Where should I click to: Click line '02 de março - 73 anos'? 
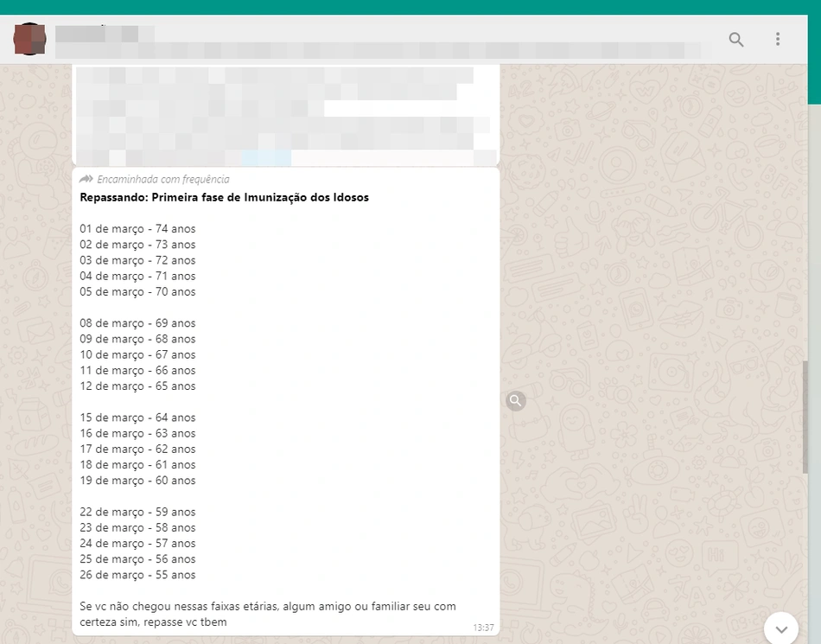(137, 245)
